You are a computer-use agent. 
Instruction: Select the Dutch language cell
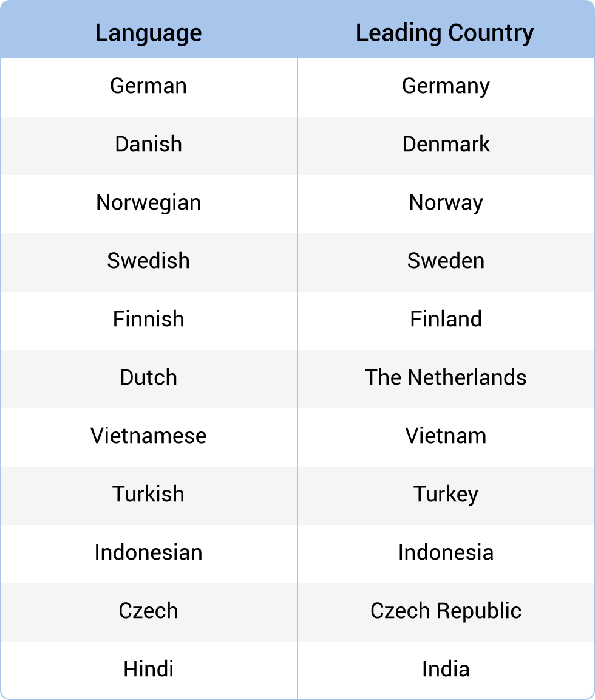pyautogui.click(x=148, y=377)
